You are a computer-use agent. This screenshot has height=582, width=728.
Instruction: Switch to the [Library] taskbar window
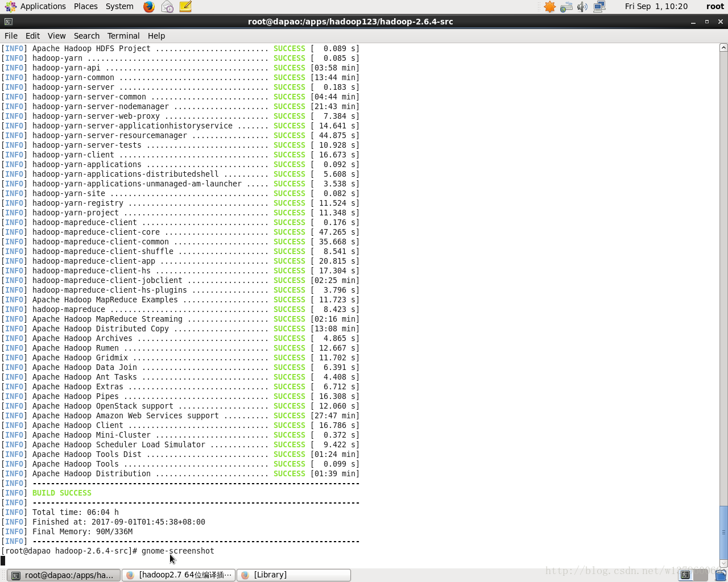pos(293,575)
